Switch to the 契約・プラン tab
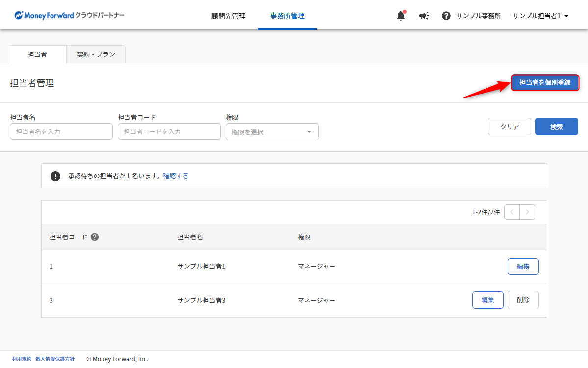588x368 pixels. pos(96,54)
